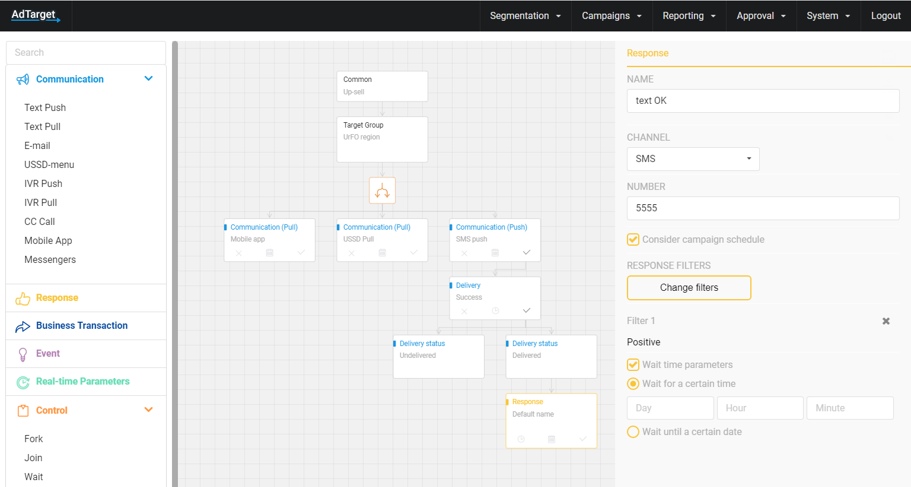Click the fork node icon on canvas
The width and height of the screenshot is (911, 487).
[382, 191]
